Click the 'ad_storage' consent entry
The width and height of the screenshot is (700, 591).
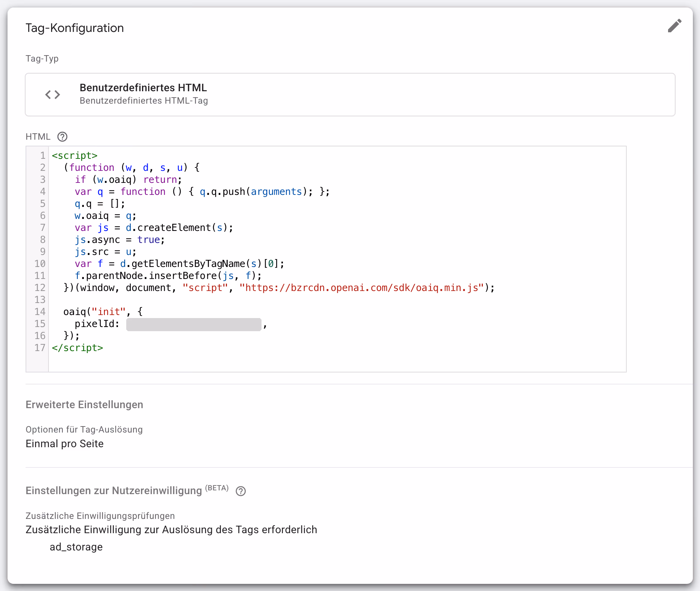[76, 547]
